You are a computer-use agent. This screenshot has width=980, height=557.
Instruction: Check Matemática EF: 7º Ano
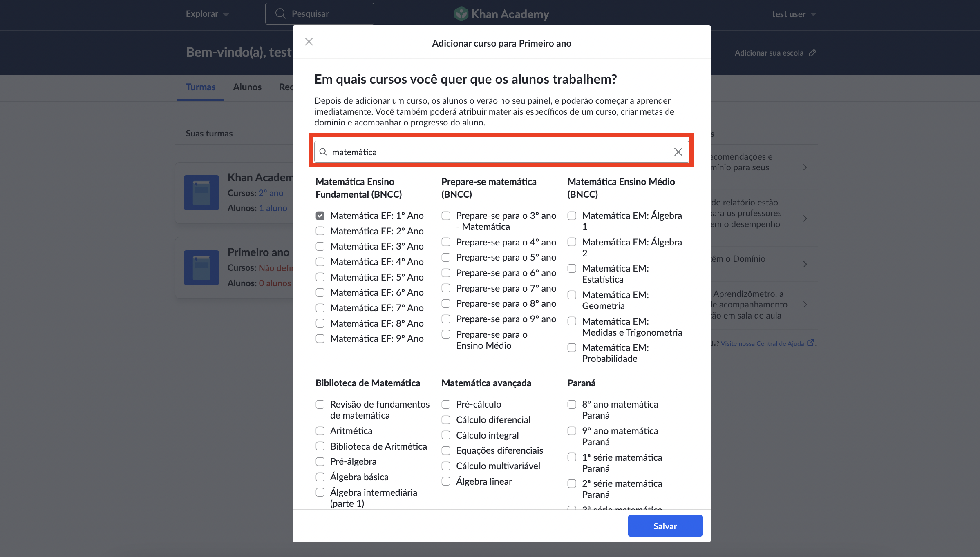click(320, 308)
